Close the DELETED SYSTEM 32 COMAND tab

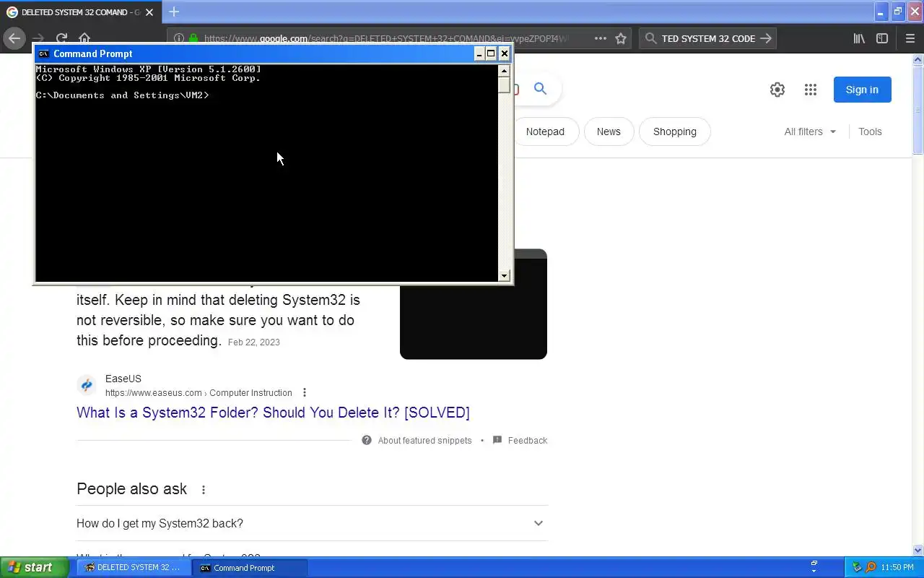(150, 12)
